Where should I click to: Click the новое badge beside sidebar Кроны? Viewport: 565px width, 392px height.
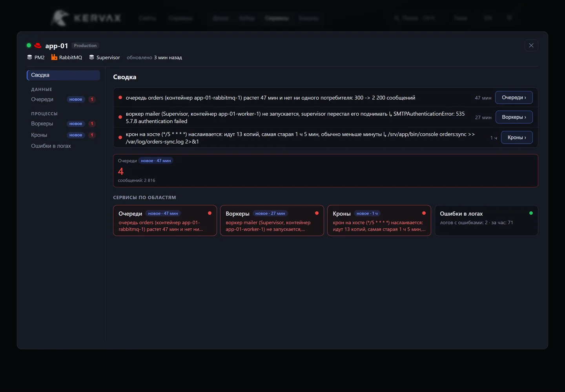(76, 135)
